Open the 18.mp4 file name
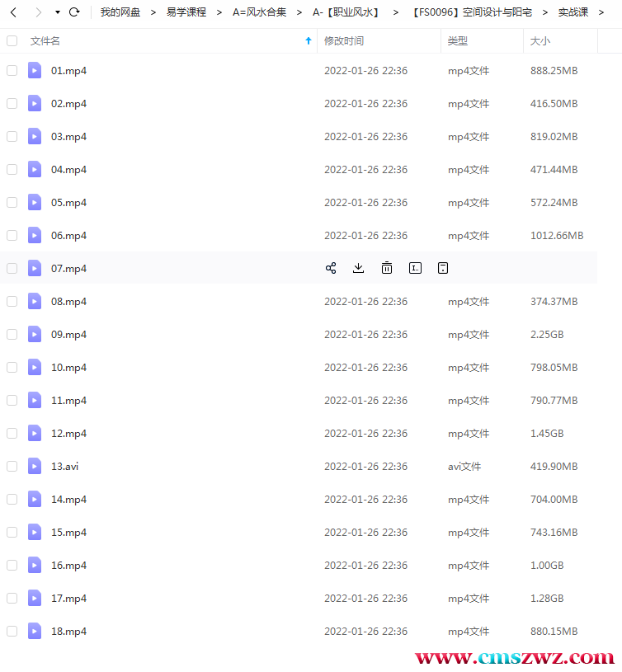622x672 pixels. (68, 632)
